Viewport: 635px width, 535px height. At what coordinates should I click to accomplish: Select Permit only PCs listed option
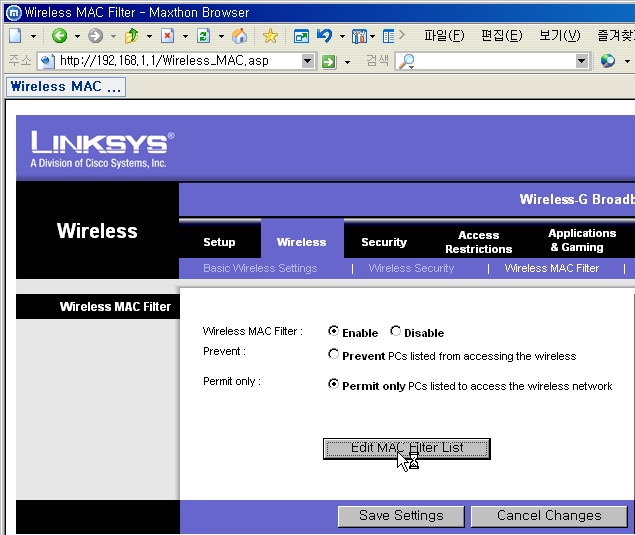coord(333,384)
